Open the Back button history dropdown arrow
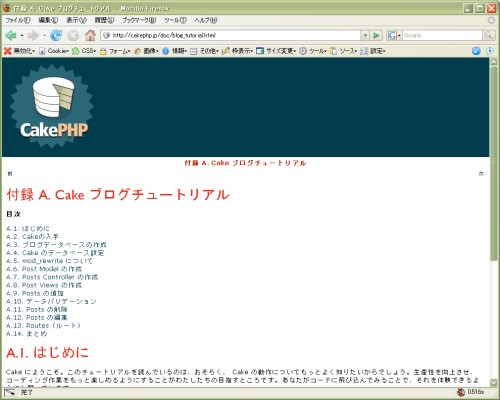This screenshot has height=400, width=500. point(22,35)
